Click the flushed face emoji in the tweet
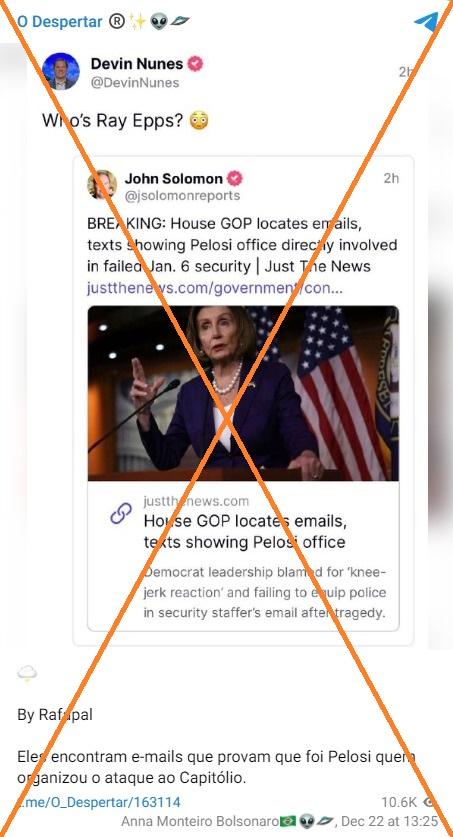 [x=199, y=121]
